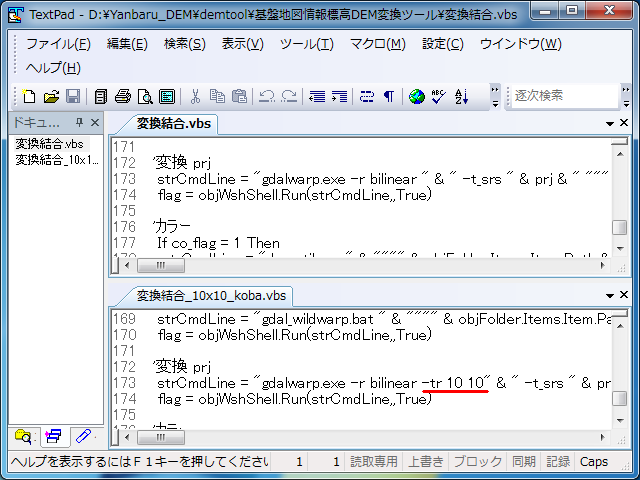Screen dimensions: 640x480
Task: Click the web browser globe icon
Action: [416, 96]
